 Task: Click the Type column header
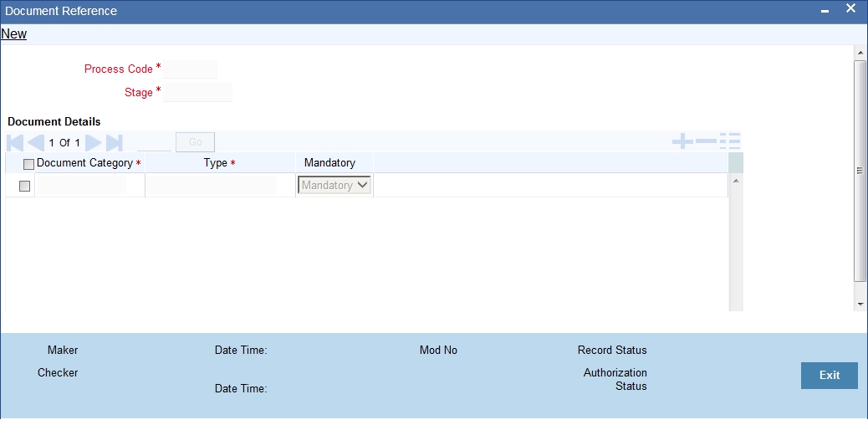216,163
